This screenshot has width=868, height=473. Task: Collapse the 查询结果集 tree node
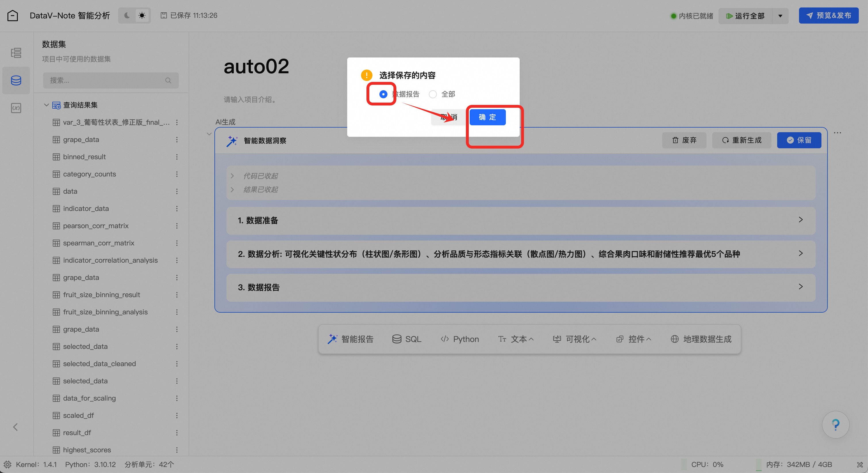click(47, 105)
